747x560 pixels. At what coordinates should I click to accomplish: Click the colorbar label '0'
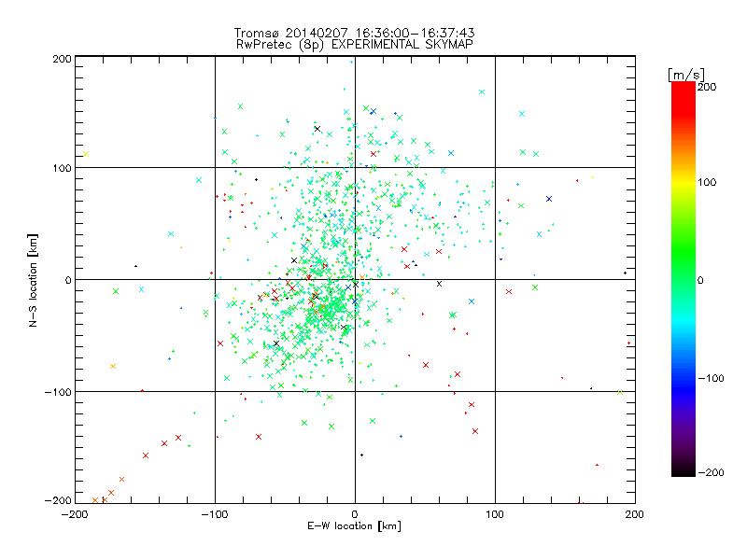[700, 280]
